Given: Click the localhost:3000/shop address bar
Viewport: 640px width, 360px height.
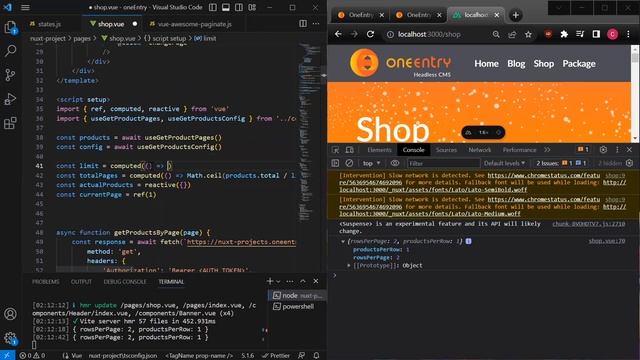Looking at the screenshot, I should [x=429, y=34].
